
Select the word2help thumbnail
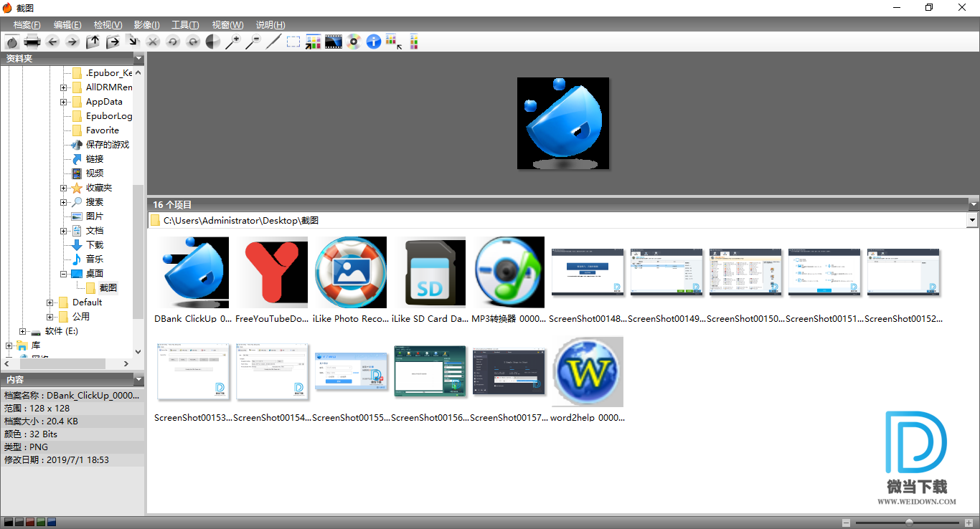(x=588, y=371)
